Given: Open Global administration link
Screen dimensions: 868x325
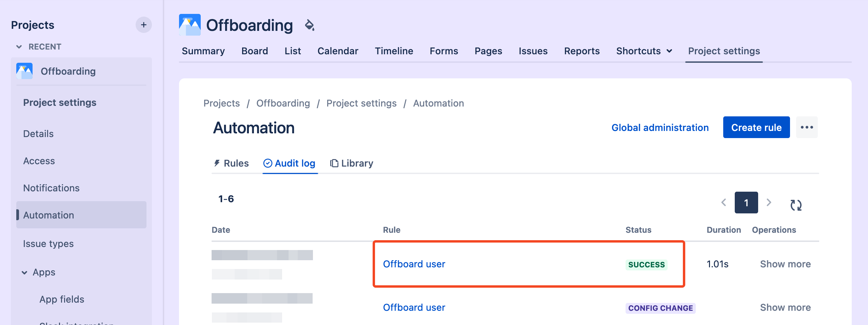Looking at the screenshot, I should coord(660,128).
